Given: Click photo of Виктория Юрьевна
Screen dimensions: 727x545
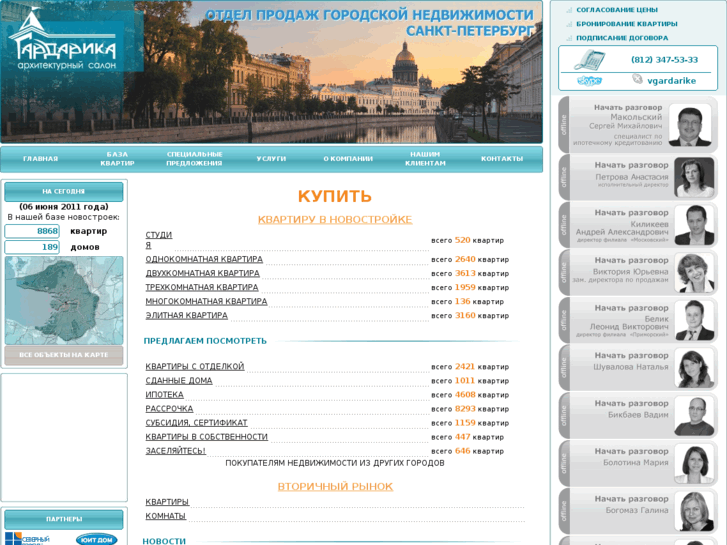Looking at the screenshot, I should coord(694,273).
